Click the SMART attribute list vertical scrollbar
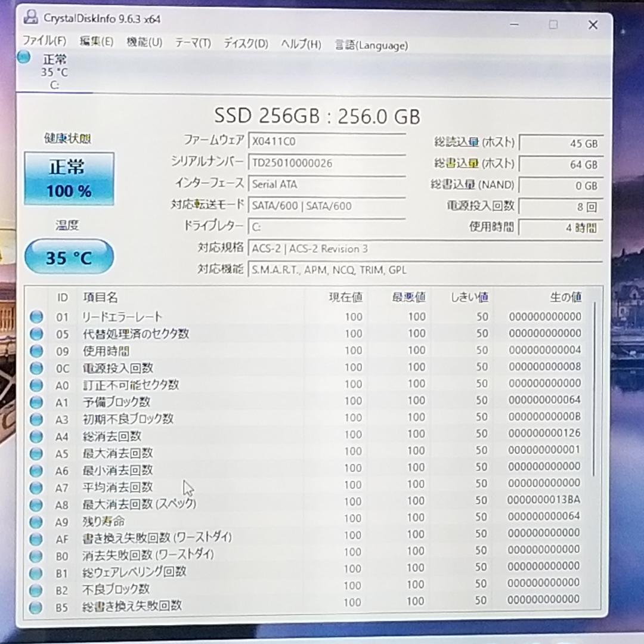644x644 pixels. pyautogui.click(x=594, y=389)
